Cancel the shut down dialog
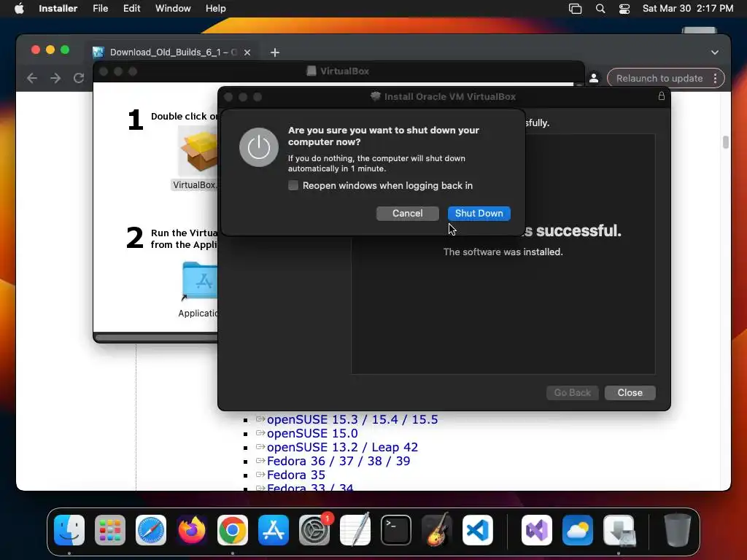 tap(407, 214)
